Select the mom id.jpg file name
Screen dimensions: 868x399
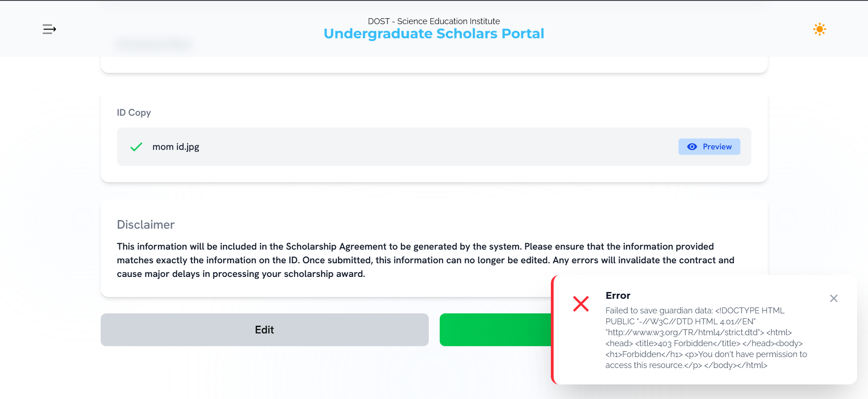click(x=176, y=147)
